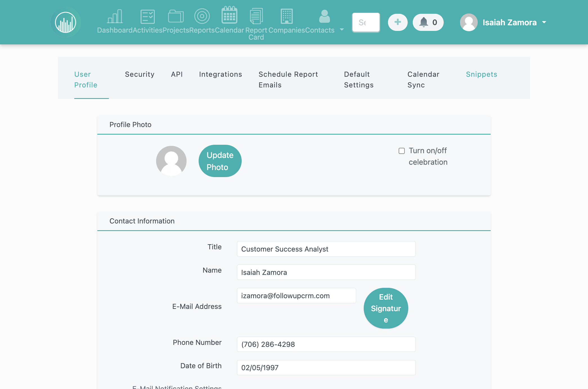The image size is (588, 389).
Task: Click the E-Mail Address field
Action: [296, 295]
